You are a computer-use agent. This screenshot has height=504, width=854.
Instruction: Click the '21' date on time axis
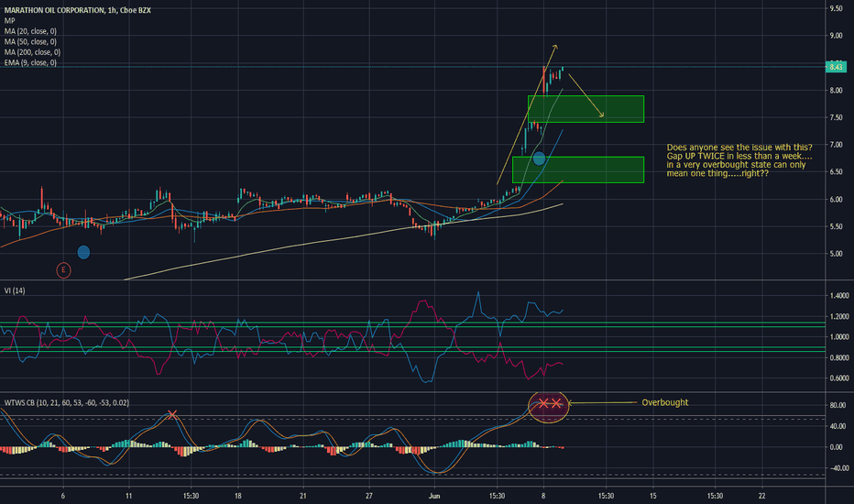(302, 496)
